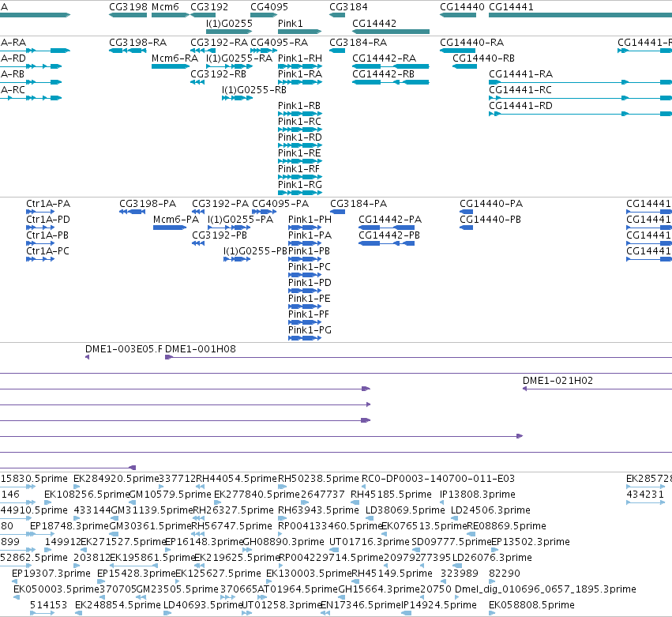Click the CG14441-RC transcript label
672x617 pixels.
(x=520, y=90)
